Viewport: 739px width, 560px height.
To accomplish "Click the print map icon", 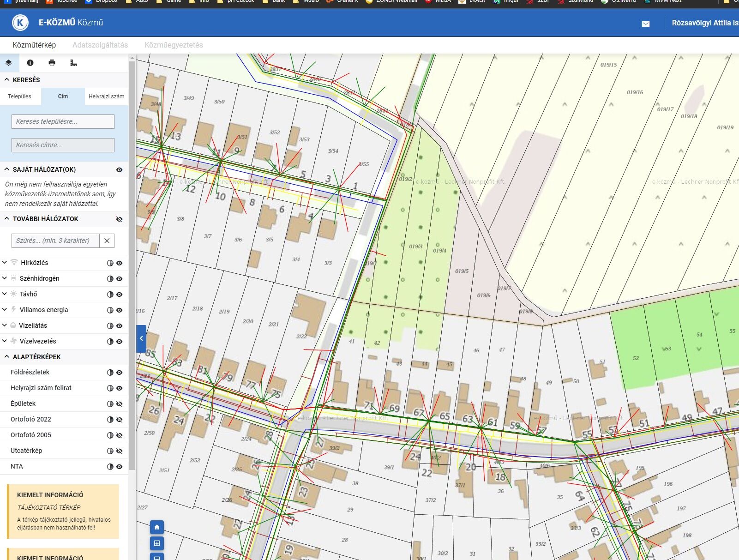I will pyautogui.click(x=52, y=63).
